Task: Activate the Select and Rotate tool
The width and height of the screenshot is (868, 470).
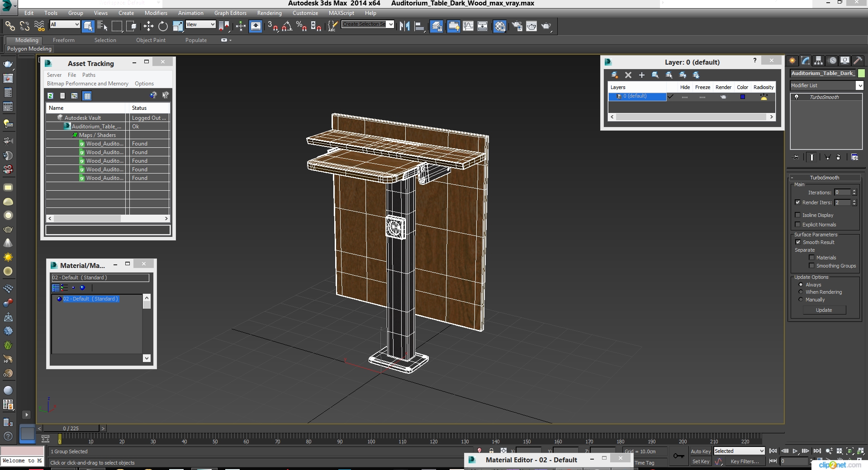Action: pos(163,26)
